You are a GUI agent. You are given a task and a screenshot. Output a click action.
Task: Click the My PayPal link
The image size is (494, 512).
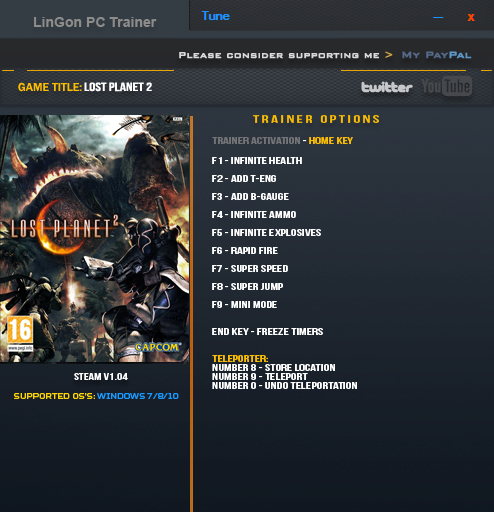(436, 55)
